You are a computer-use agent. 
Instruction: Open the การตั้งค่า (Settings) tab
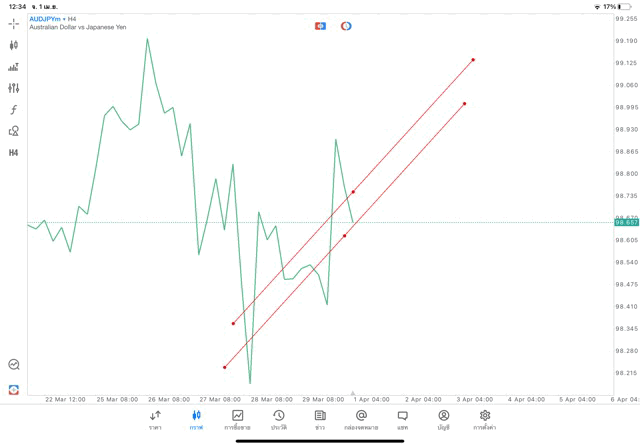pyautogui.click(x=485, y=420)
